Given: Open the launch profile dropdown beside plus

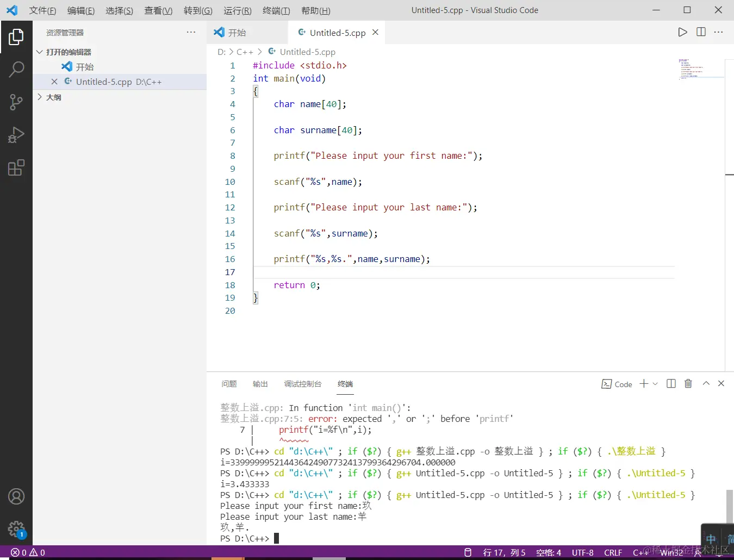Looking at the screenshot, I should (x=655, y=383).
